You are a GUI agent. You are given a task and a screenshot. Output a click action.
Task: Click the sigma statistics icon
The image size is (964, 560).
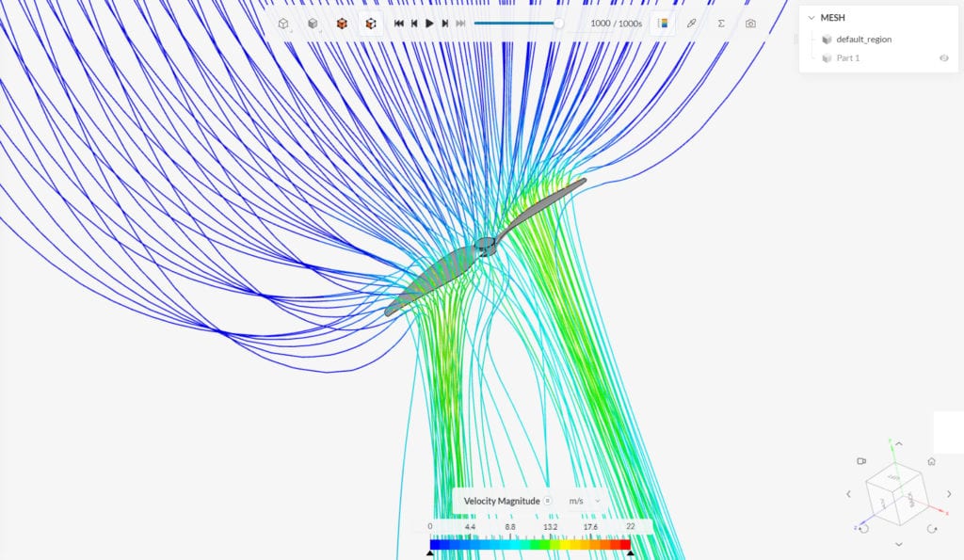tap(721, 24)
